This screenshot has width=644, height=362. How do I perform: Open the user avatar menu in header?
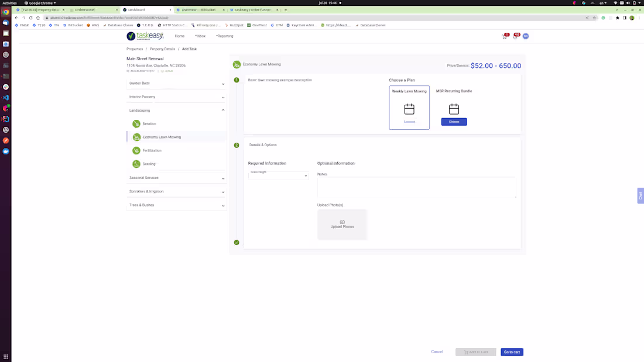(x=526, y=36)
